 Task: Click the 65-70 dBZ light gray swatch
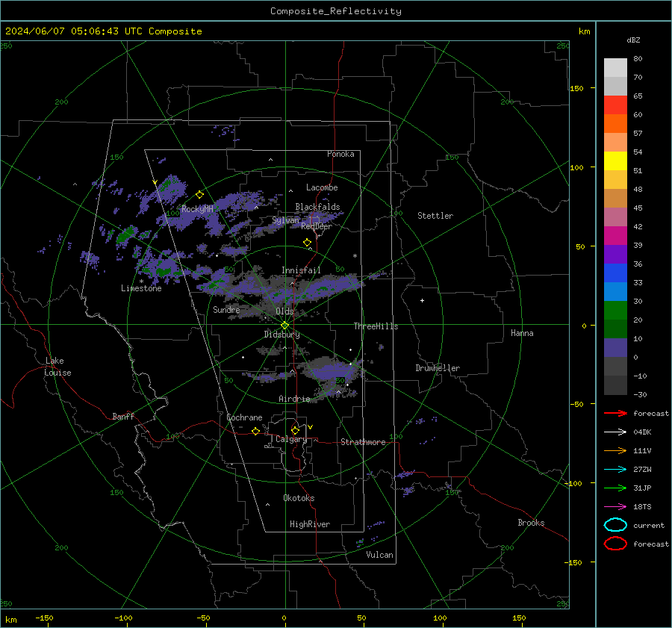tap(615, 86)
